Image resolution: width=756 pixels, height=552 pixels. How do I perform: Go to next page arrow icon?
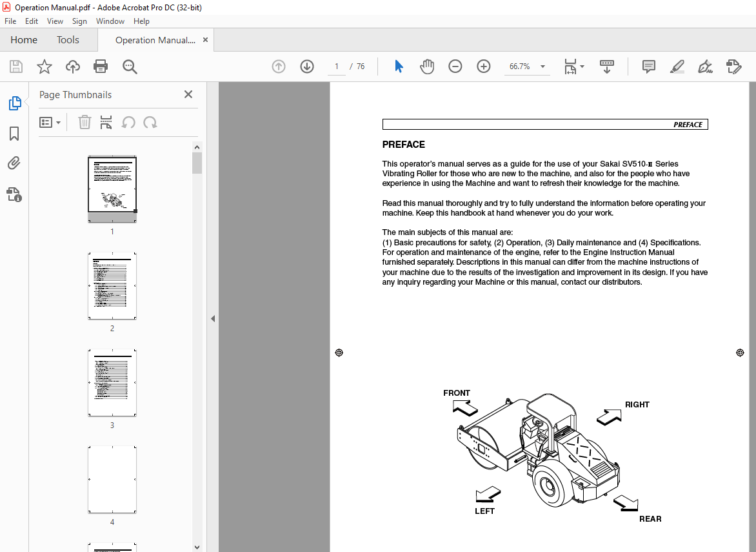[307, 66]
